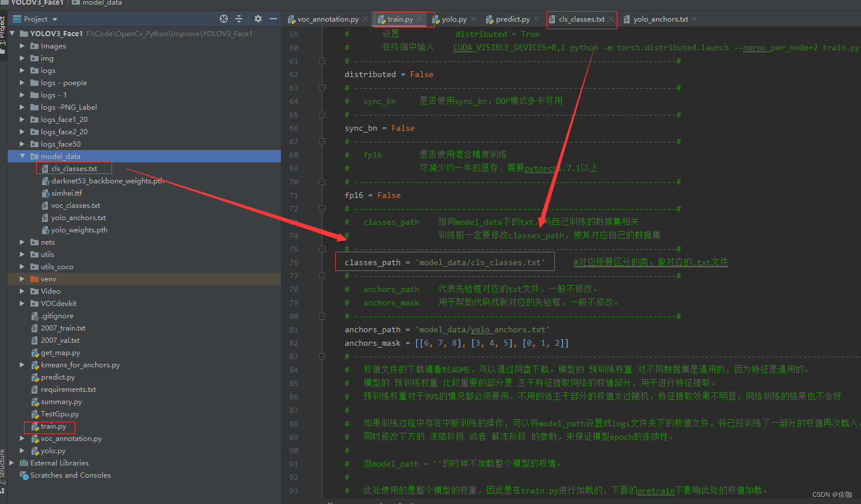Collapse the model_data folder
The height and width of the screenshot is (504, 861).
[x=22, y=156]
